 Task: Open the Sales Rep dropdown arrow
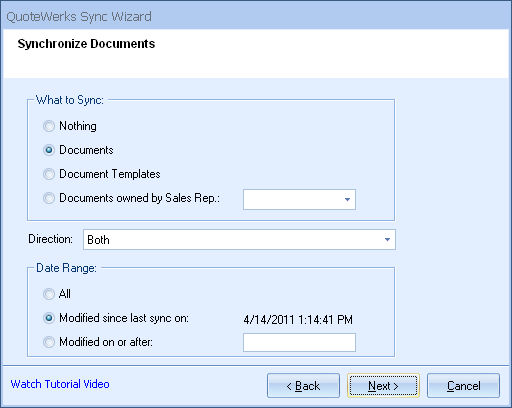pos(347,200)
